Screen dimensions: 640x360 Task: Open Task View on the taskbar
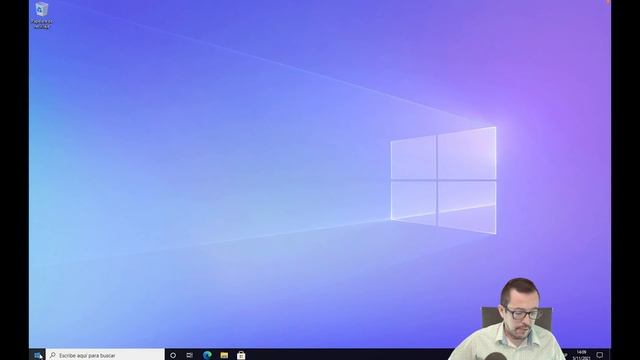190,355
